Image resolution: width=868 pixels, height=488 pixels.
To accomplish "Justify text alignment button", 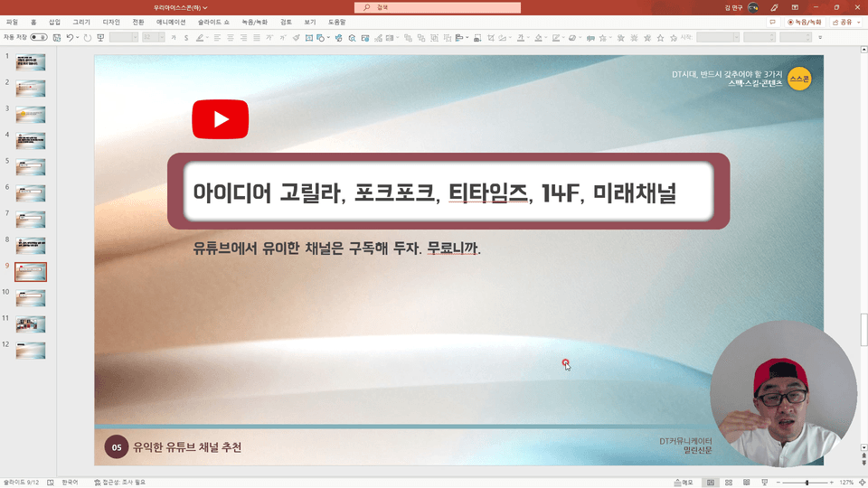I will pos(256,38).
